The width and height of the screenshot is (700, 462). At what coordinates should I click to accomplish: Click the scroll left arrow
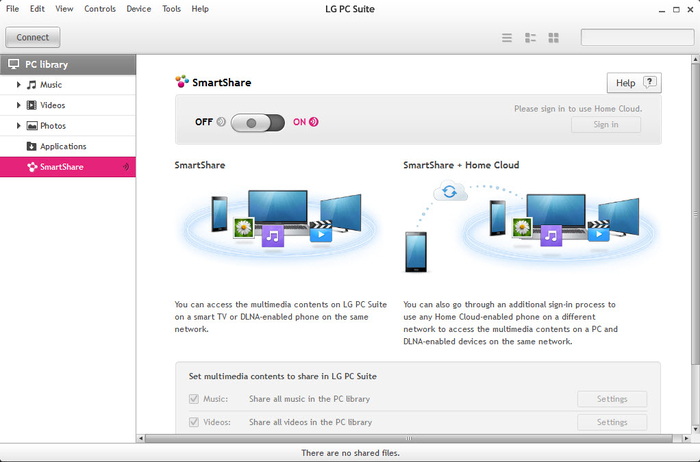[141, 438]
